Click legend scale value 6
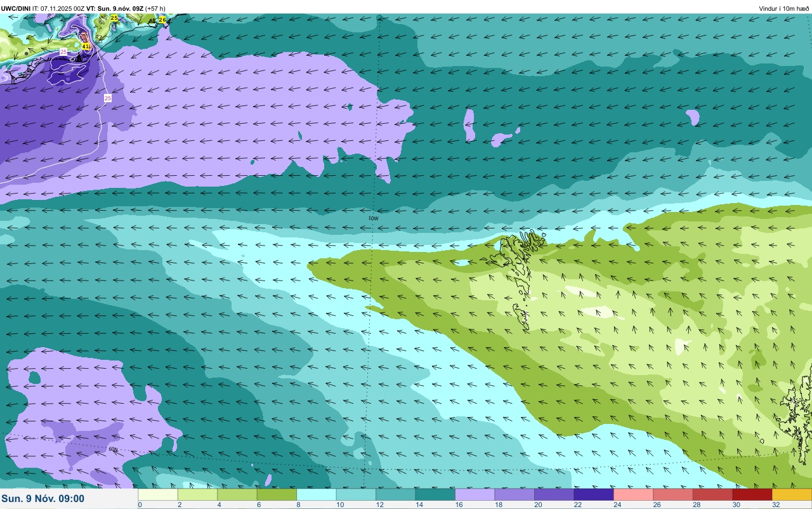The width and height of the screenshot is (812, 509). [x=258, y=505]
